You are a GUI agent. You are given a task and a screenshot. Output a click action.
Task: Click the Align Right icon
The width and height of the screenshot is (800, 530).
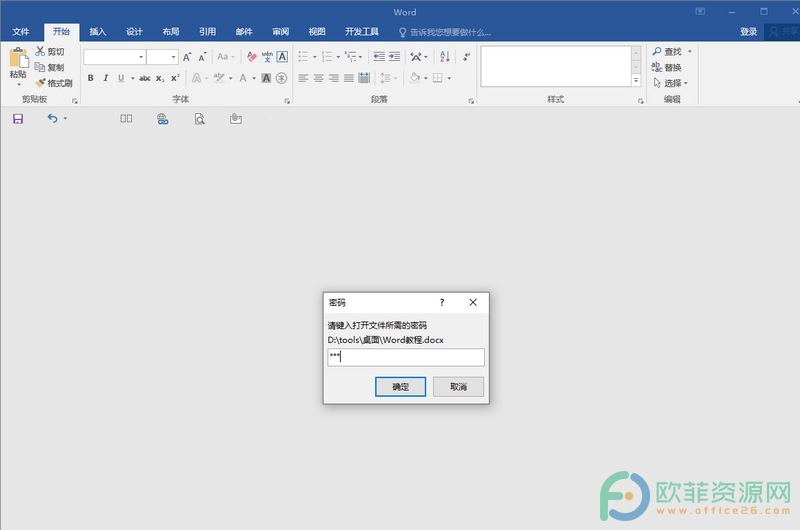(334, 78)
